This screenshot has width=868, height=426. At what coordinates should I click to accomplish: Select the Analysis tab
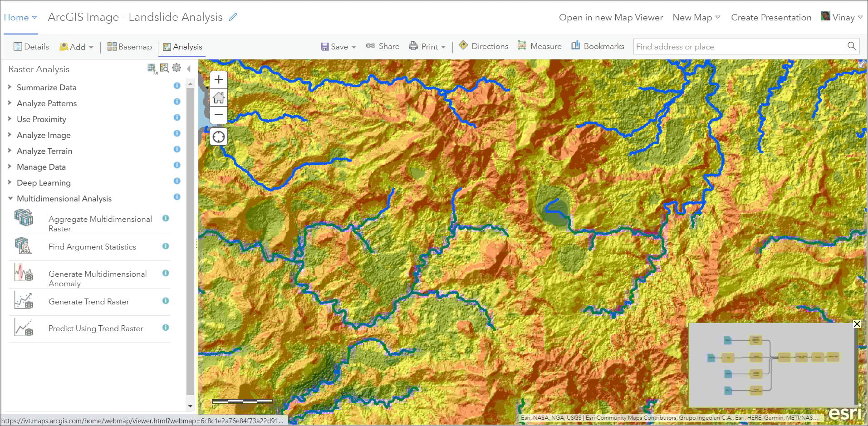182,47
